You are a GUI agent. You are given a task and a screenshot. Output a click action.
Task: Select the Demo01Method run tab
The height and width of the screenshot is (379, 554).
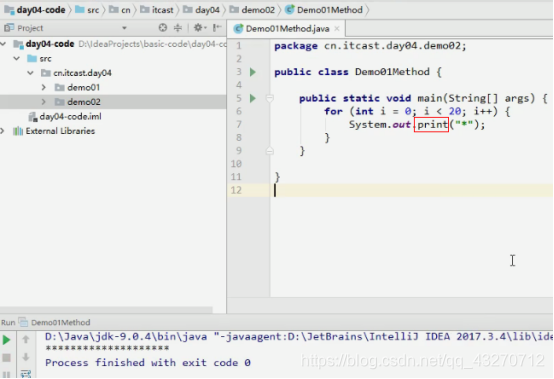(60, 322)
